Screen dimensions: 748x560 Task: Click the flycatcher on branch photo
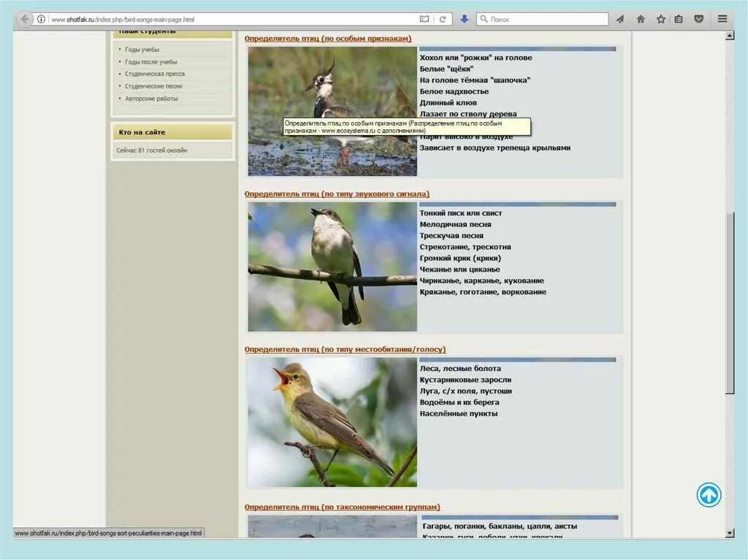coord(332,266)
